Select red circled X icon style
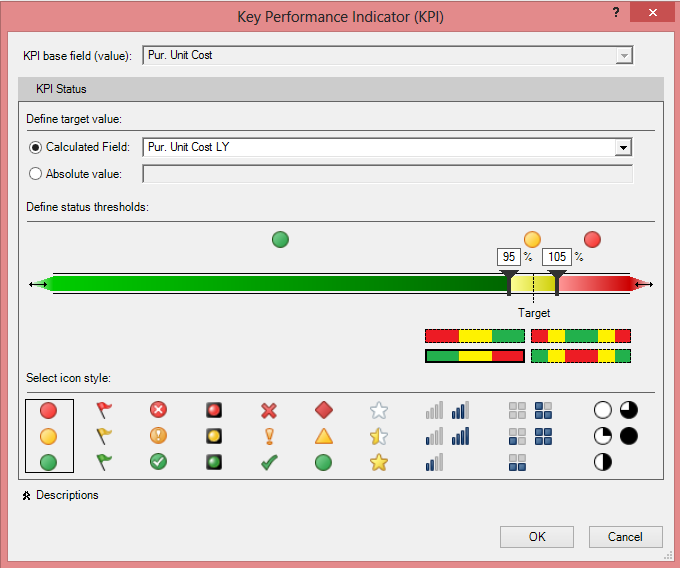This screenshot has height=568, width=680. coord(158,410)
